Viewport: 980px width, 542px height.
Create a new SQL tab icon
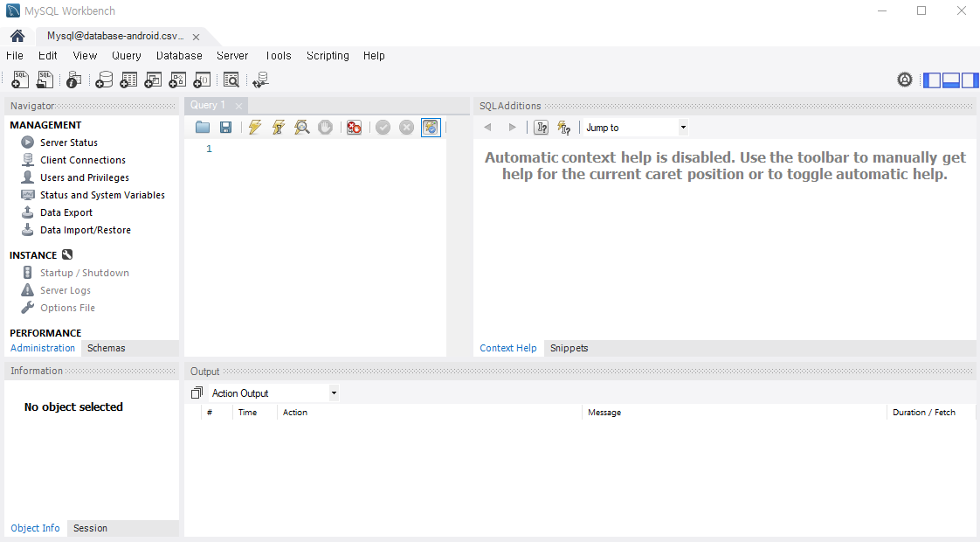20,80
